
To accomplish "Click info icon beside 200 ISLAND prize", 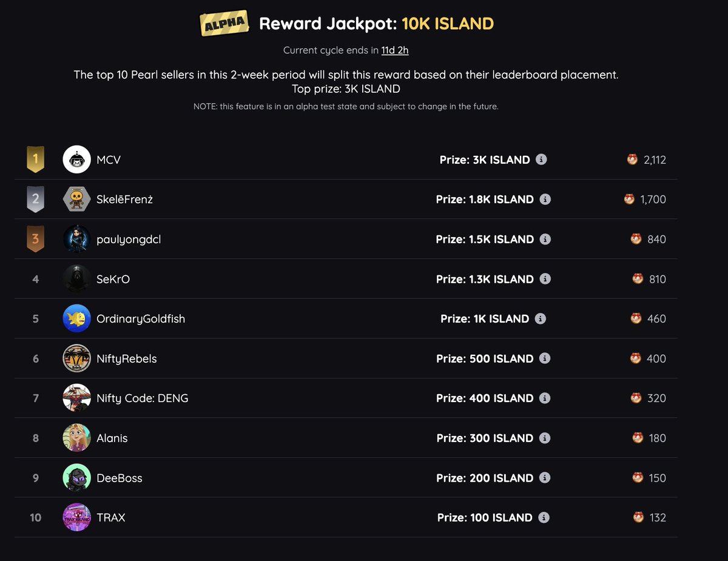I will coord(545,478).
